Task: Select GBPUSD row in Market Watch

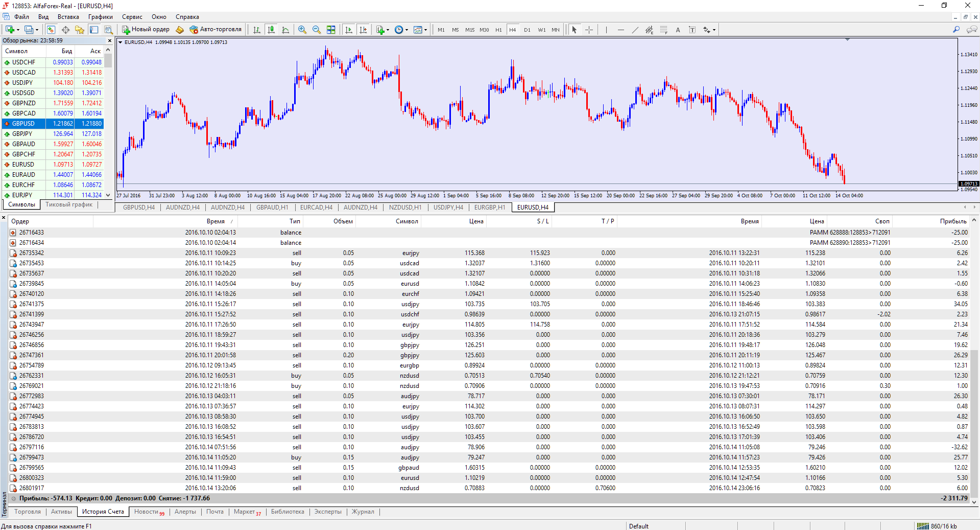Action: click(53, 123)
